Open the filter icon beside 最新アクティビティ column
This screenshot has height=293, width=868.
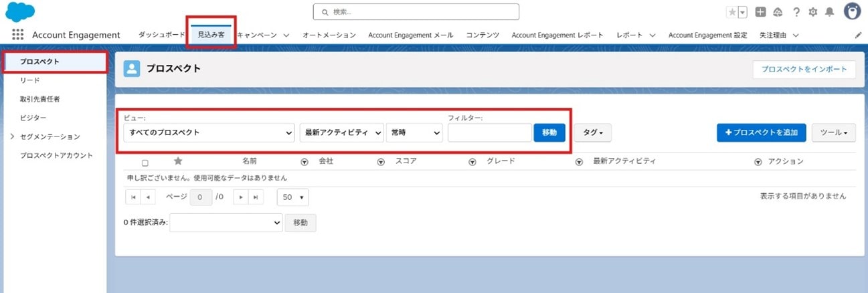[x=579, y=161]
